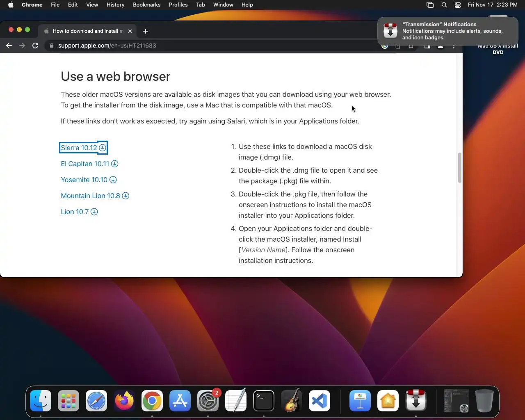Screen dimensions: 525x420
Task: Open Control Center in menu bar
Action: click(x=458, y=5)
